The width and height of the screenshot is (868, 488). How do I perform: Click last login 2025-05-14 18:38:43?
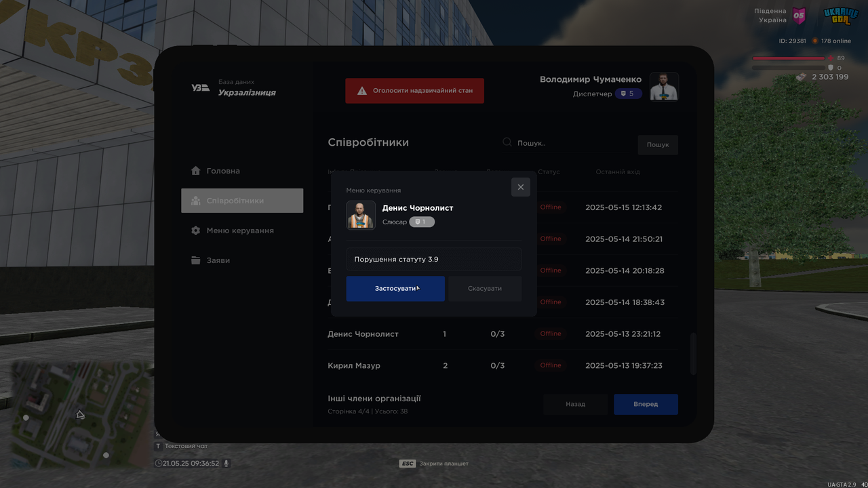point(625,302)
